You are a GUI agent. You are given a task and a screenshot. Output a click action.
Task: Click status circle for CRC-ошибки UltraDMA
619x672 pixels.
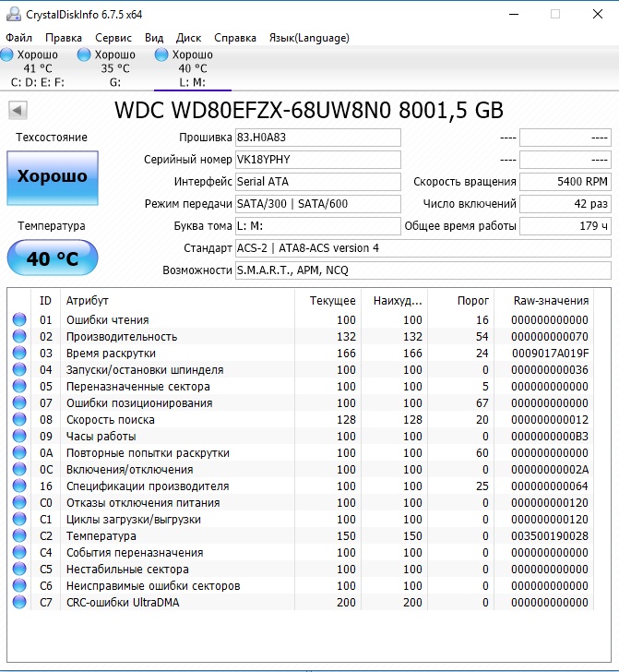pos(18,602)
